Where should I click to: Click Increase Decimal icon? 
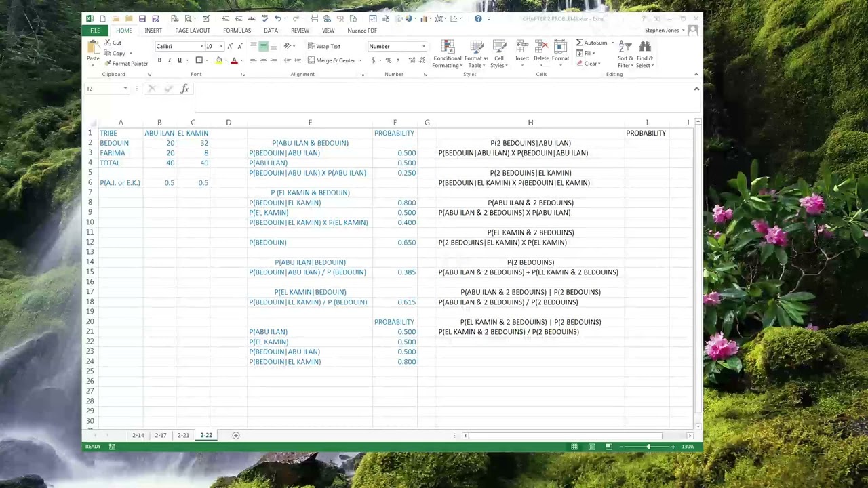412,60
